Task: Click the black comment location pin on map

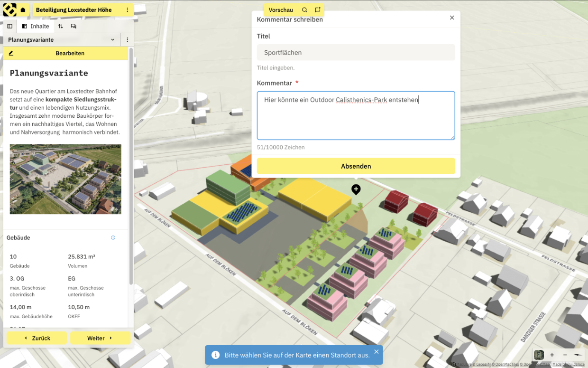Action: (x=356, y=189)
